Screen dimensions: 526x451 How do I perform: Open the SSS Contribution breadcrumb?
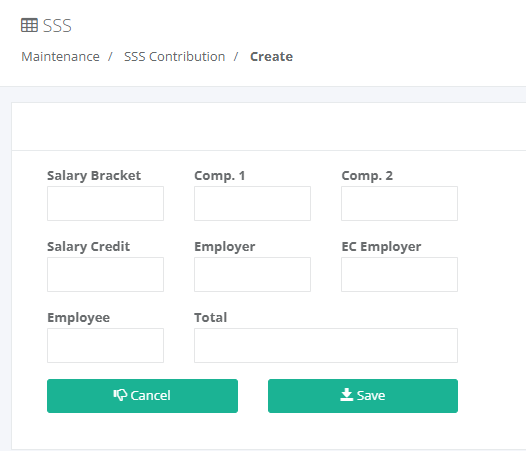[x=174, y=57]
